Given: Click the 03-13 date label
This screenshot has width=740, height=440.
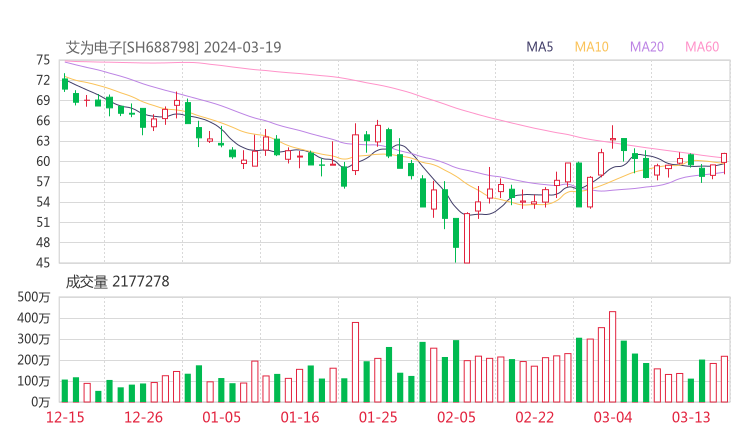Looking at the screenshot, I should pyautogui.click(x=691, y=418).
